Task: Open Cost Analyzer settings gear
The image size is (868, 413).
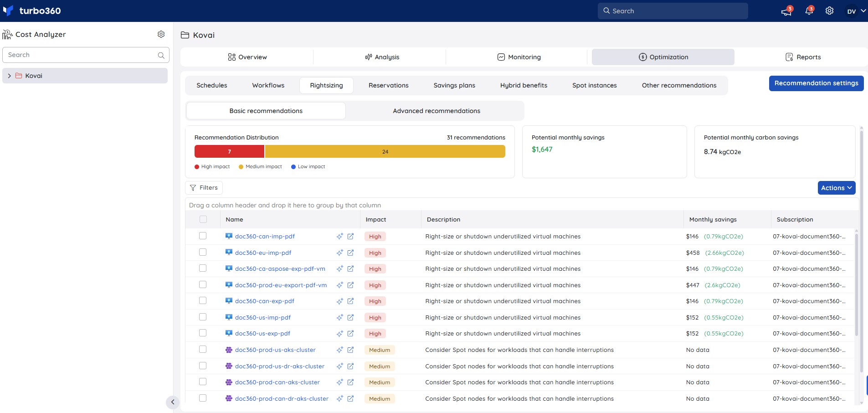Action: [x=161, y=34]
